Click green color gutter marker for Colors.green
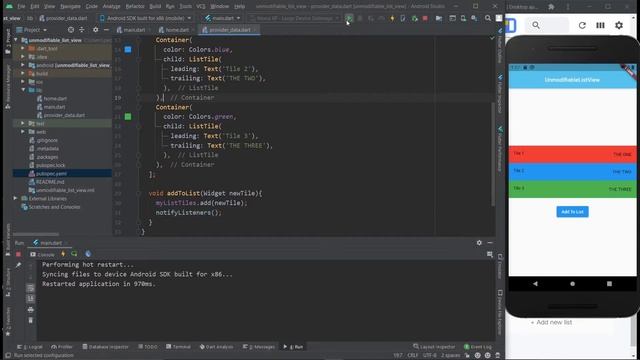 [128, 117]
